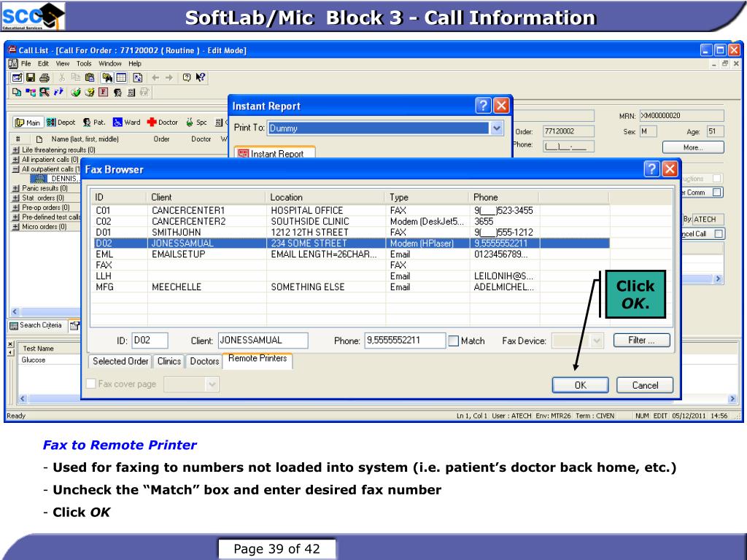The width and height of the screenshot is (747, 560).
Task: Click the document list icon on second toolbar
Action: (131, 92)
